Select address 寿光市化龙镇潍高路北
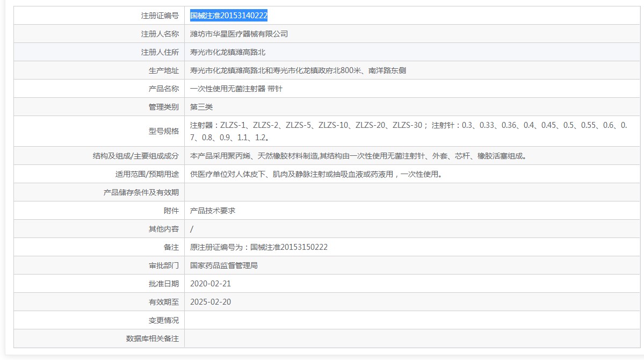This screenshot has width=644, height=360. [228, 52]
